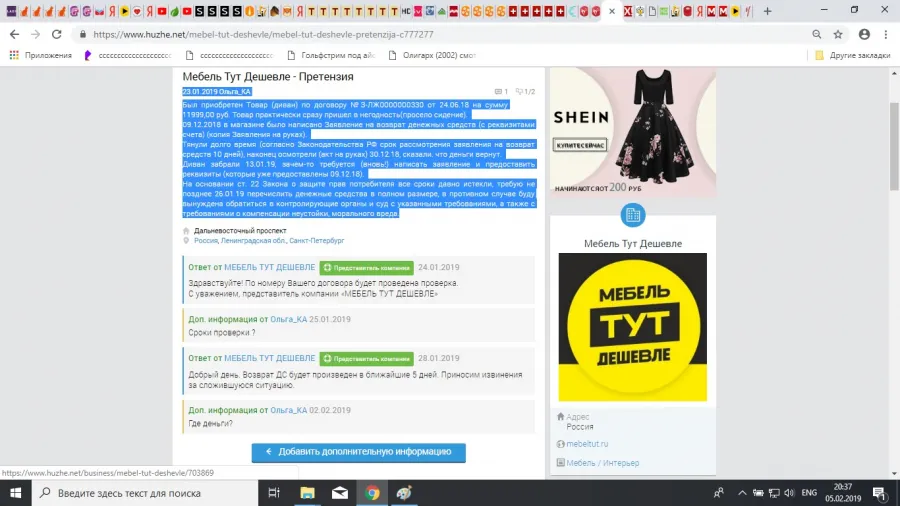Open the Ленинградская обл. location link
This screenshot has width=900, height=506.
[x=253, y=240]
